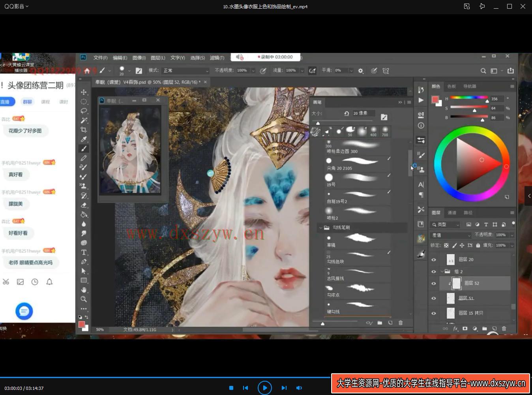Viewport: 532px width, 395px height.
Task: Toggle lock all padlock in Layers panel
Action: [x=478, y=245]
